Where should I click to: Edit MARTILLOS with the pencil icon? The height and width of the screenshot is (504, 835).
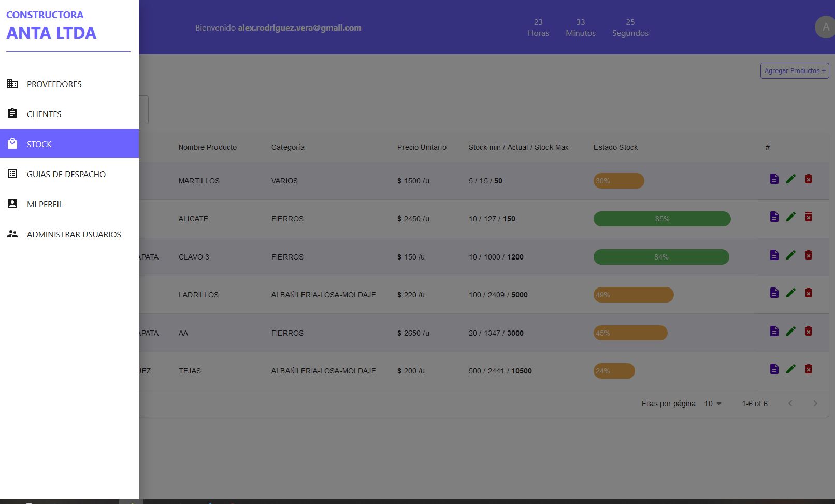tap(791, 179)
